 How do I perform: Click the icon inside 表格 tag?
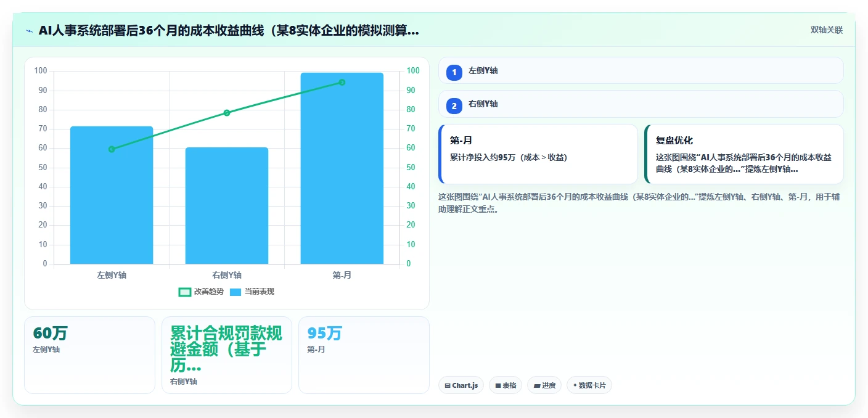tap(498, 385)
